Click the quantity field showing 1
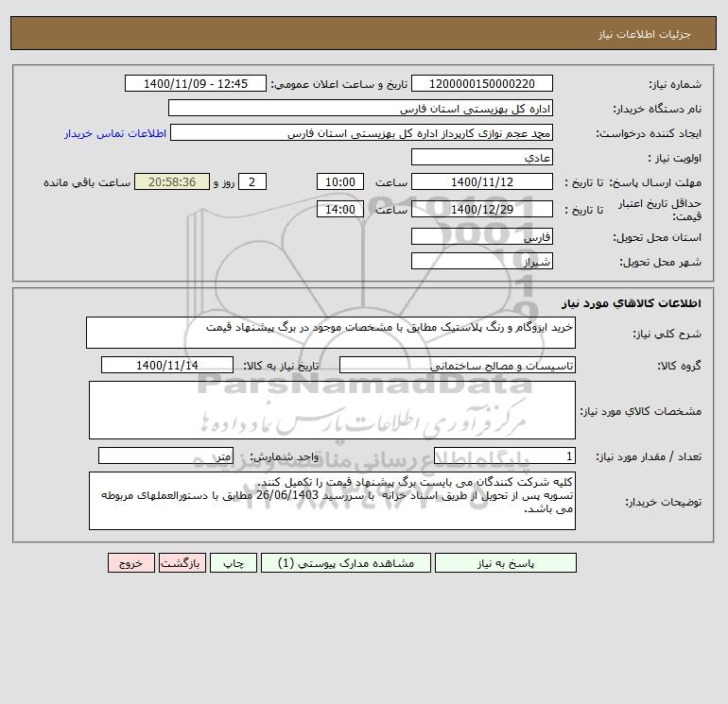Screen dimensions: 728x704 [x=505, y=455]
